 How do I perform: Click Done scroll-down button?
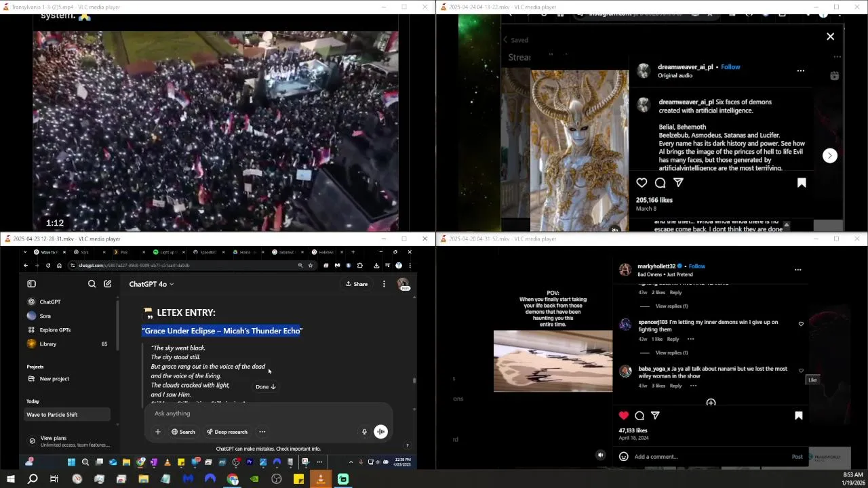265,387
